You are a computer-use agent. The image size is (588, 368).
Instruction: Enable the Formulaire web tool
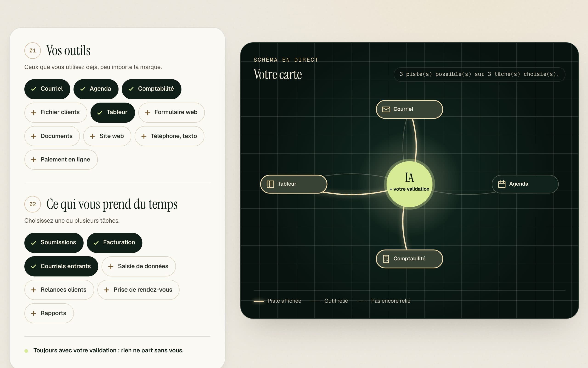[171, 112]
